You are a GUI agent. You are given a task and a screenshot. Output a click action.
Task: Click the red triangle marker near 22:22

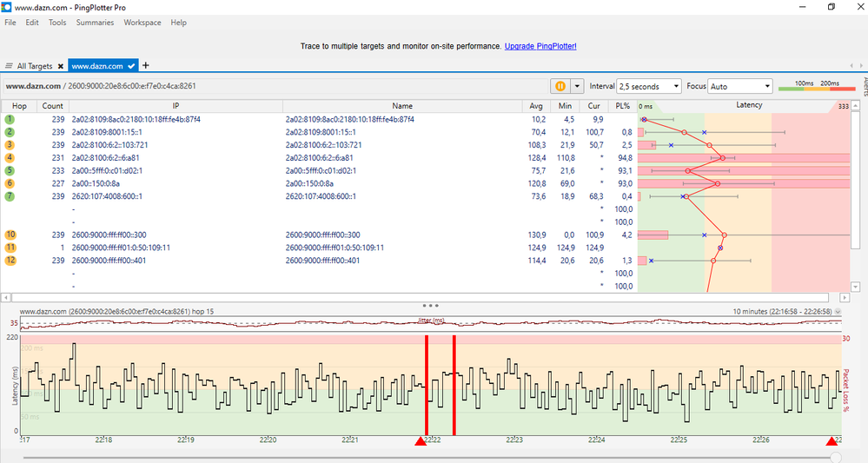[x=421, y=440]
